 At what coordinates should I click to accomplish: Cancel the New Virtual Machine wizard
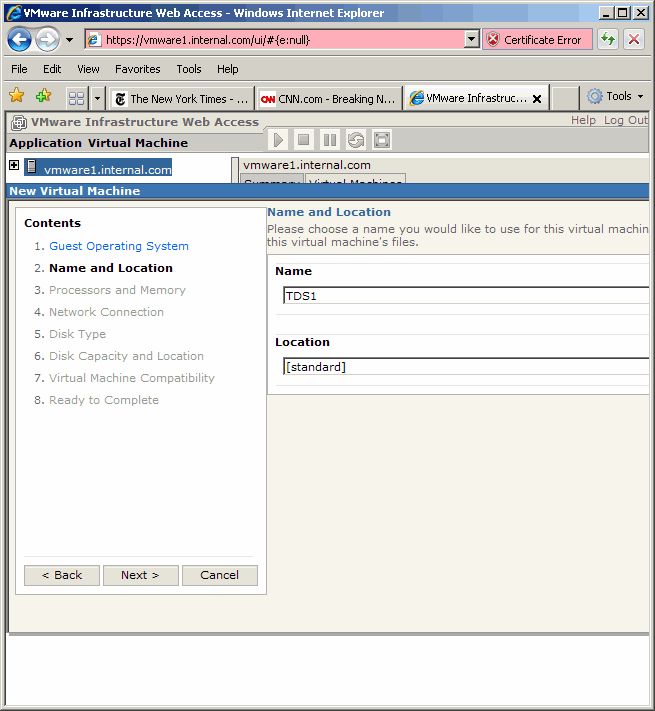coord(219,575)
